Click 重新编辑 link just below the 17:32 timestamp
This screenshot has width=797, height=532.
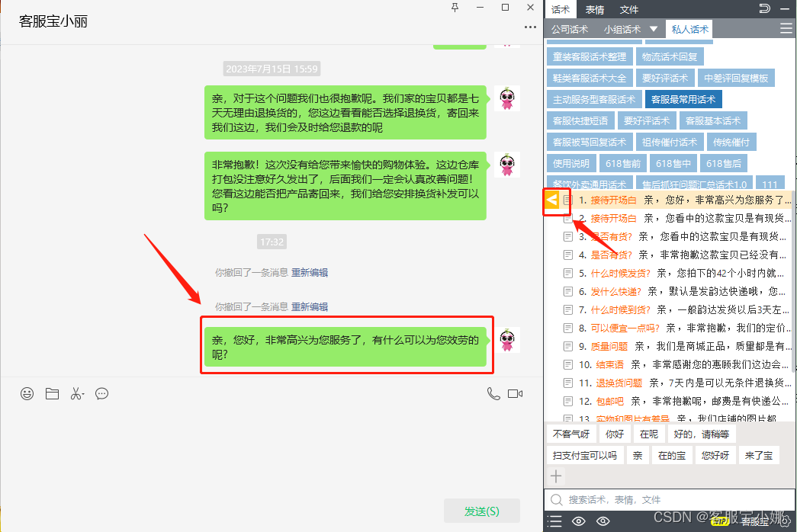point(310,272)
